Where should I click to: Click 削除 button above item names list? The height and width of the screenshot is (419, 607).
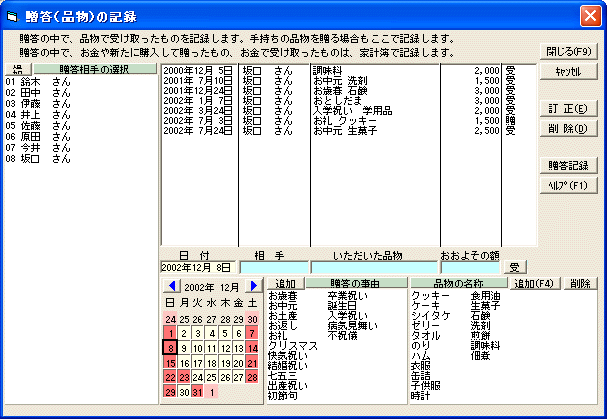[579, 284]
